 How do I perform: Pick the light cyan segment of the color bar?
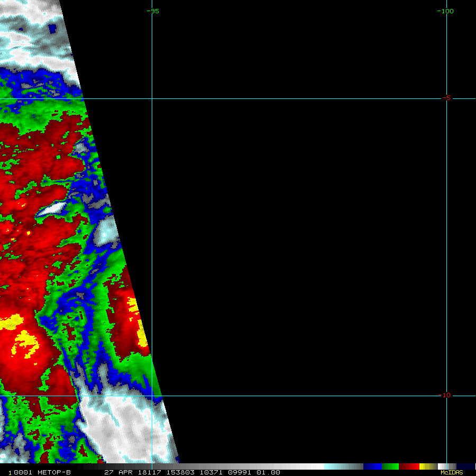(333, 466)
